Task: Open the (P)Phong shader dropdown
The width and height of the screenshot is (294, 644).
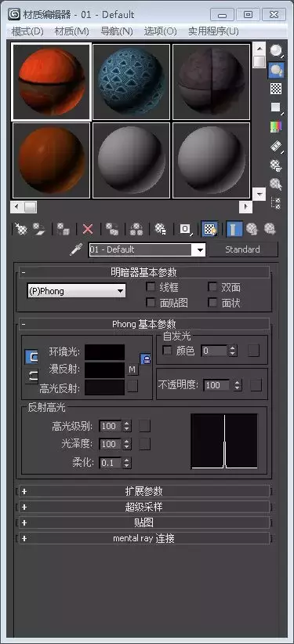Action: tap(76, 291)
